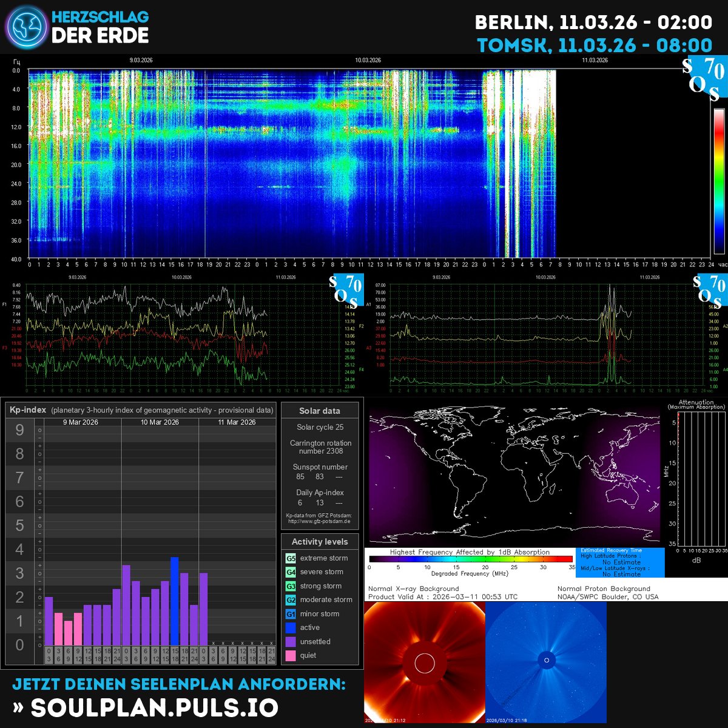Click the 'Activity levels' heading
Image resolution: width=728 pixels, height=728 pixels.
click(x=320, y=542)
